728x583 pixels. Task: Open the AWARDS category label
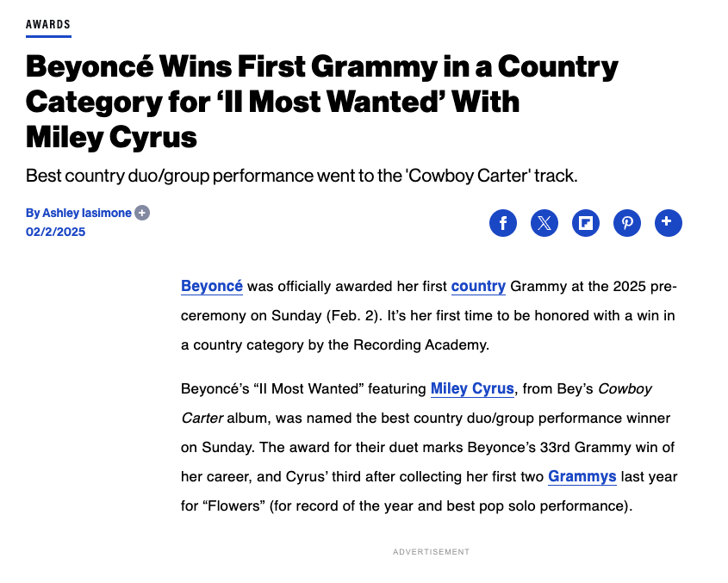(x=48, y=24)
